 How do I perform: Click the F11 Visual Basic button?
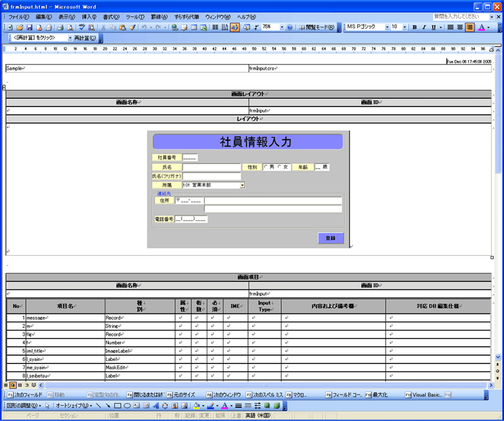(x=424, y=395)
